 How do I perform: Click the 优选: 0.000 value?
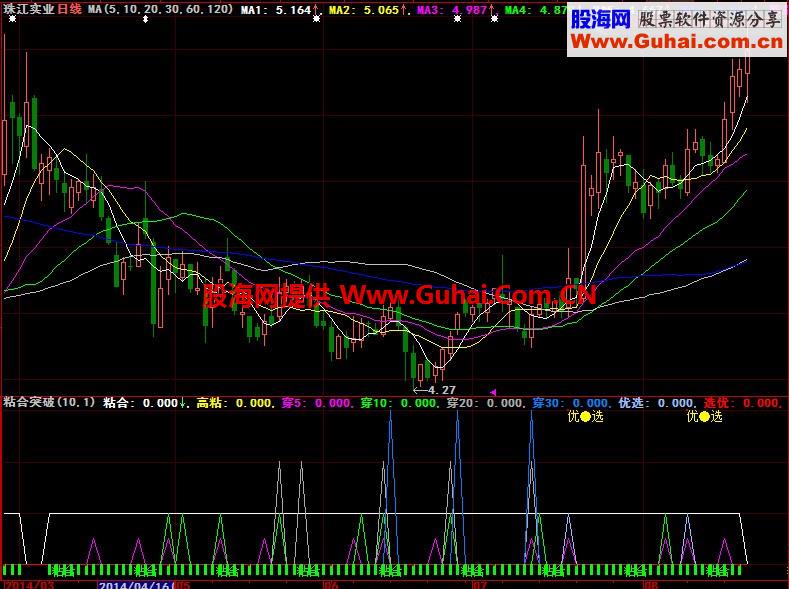point(656,403)
